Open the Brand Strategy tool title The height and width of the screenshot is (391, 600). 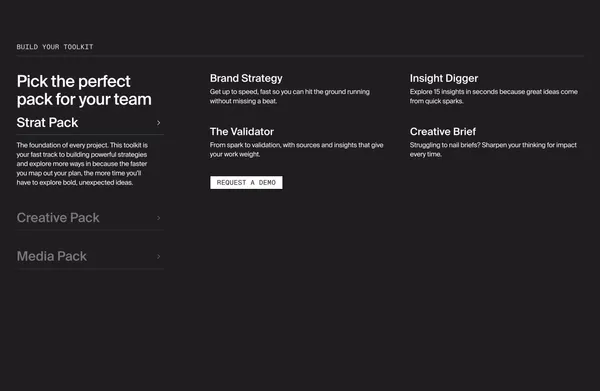coord(246,78)
